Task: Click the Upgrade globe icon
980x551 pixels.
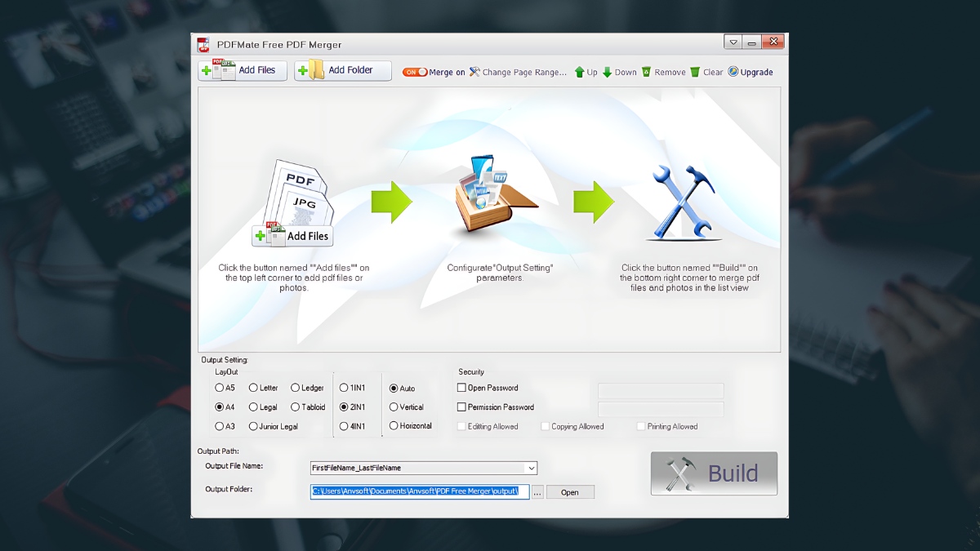Action: pyautogui.click(x=733, y=72)
